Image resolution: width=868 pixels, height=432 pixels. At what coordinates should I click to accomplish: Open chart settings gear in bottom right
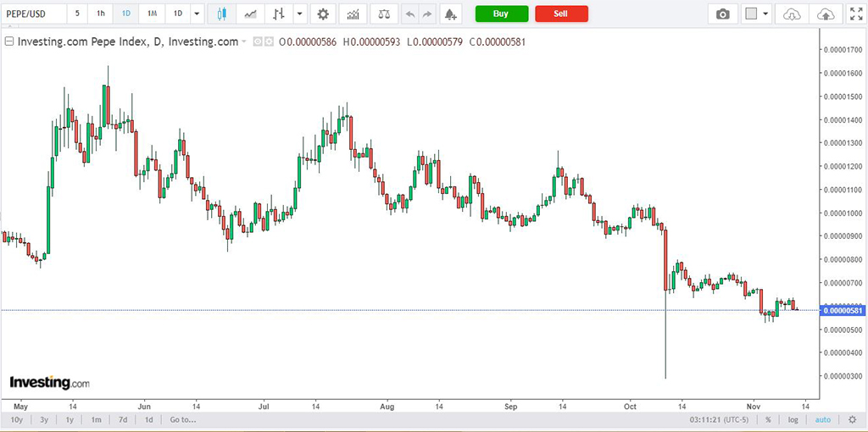point(852,419)
